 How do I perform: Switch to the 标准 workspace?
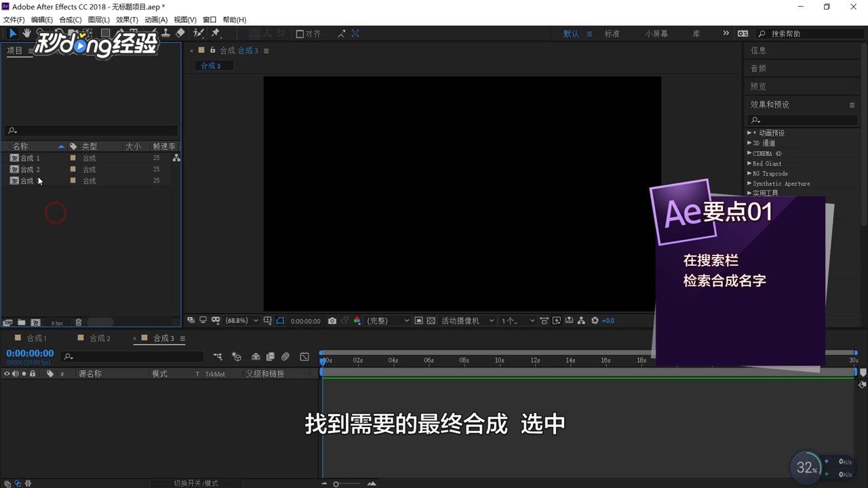(612, 34)
